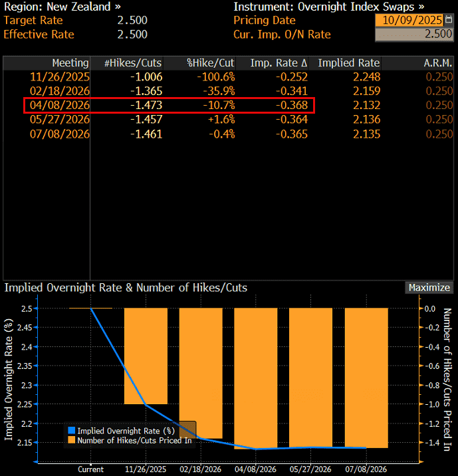This screenshot has height=476, width=458.
Task: Click the A.R.M. 0.250 in the 11/26/2025 row
Action: click(439, 77)
